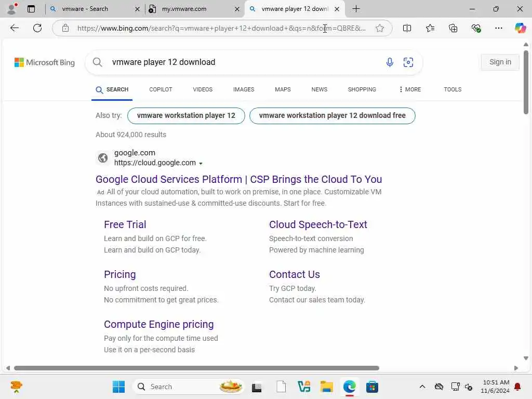Select the MAPS search tab
This screenshot has height=399, width=532.
tap(283, 89)
